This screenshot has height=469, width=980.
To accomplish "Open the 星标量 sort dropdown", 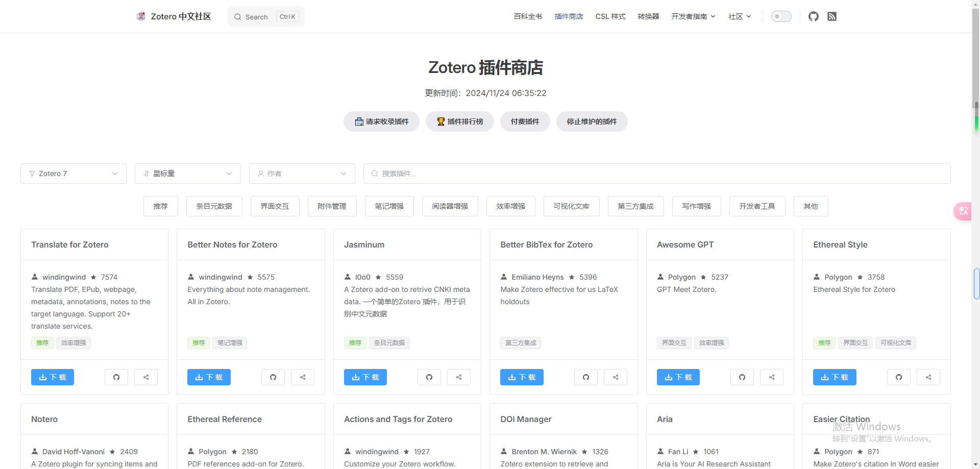I will pos(188,174).
